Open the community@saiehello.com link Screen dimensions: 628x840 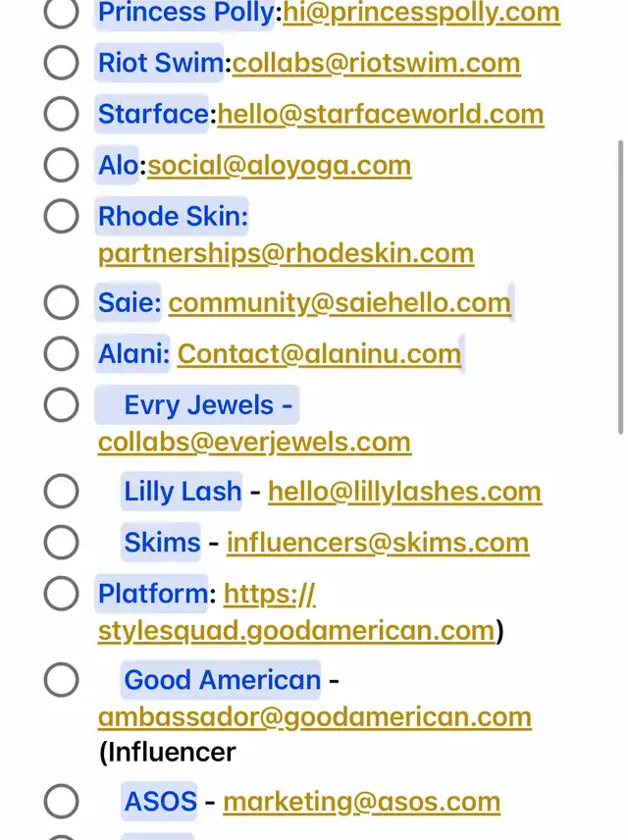pos(340,302)
